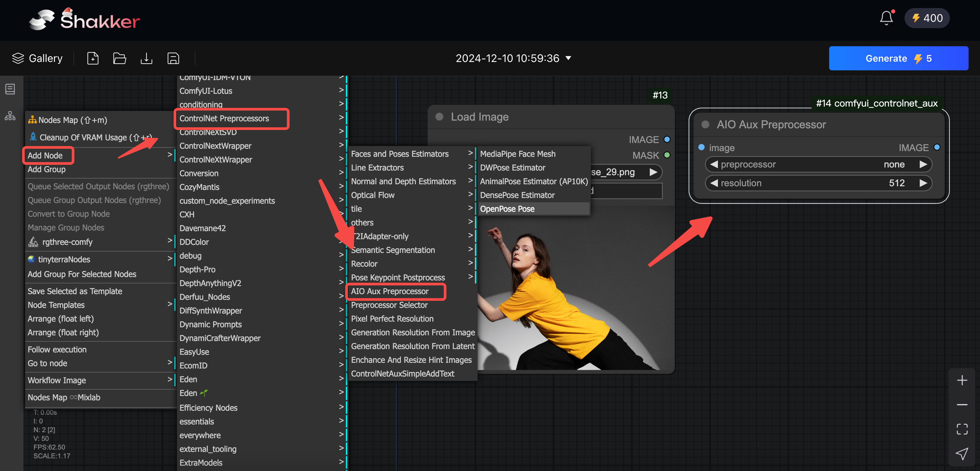
Task: Open notifications via the bell icon
Action: [886, 17]
